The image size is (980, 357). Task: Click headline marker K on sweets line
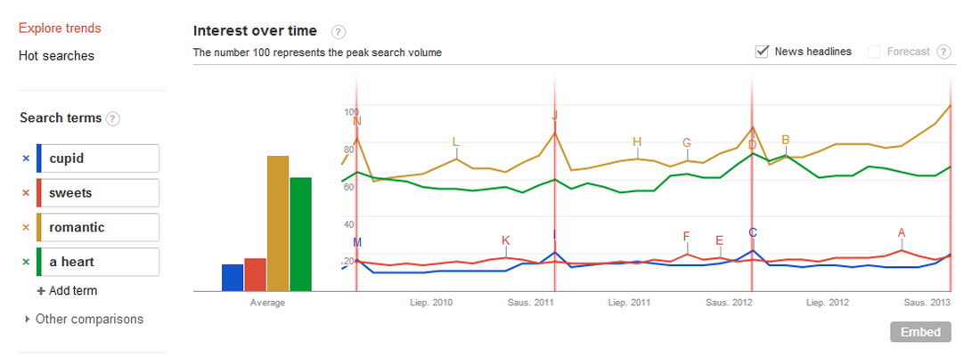(x=506, y=240)
